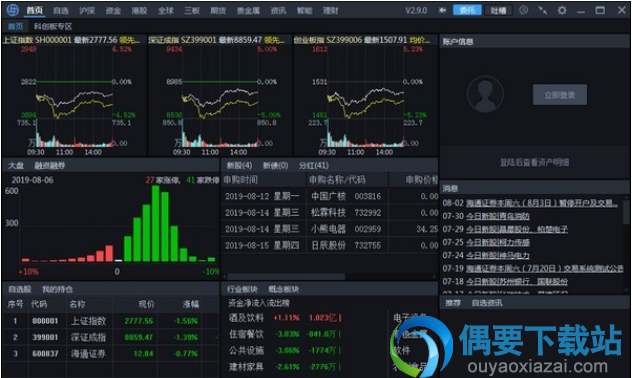The height and width of the screenshot is (378, 633).
Task: Open the 资讯 menu item
Action: point(278,10)
